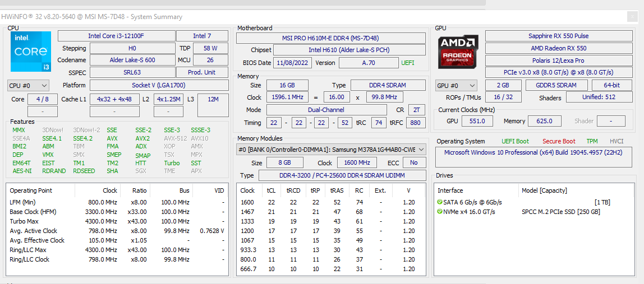
Task: Open the CPU #0 selector dropdown
Action: point(29,86)
